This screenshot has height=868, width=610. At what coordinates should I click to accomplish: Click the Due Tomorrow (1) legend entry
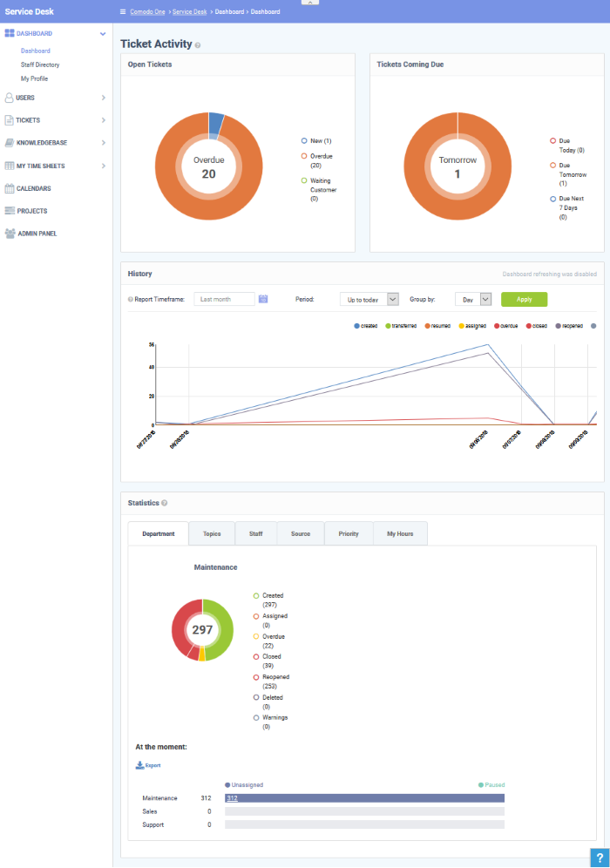coord(568,174)
